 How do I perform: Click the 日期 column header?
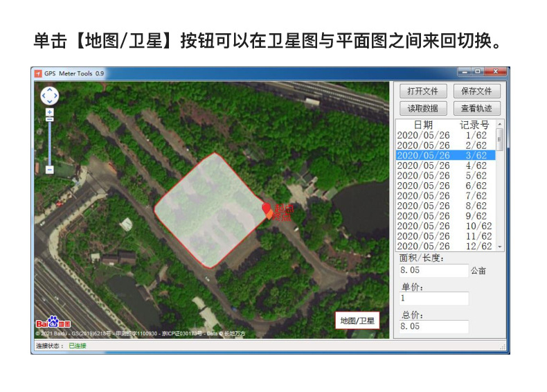pos(423,125)
